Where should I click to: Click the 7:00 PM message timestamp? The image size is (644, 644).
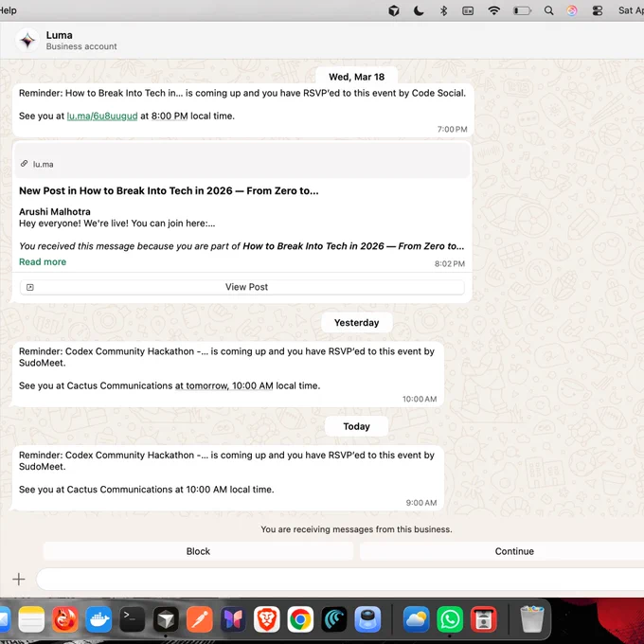452,129
